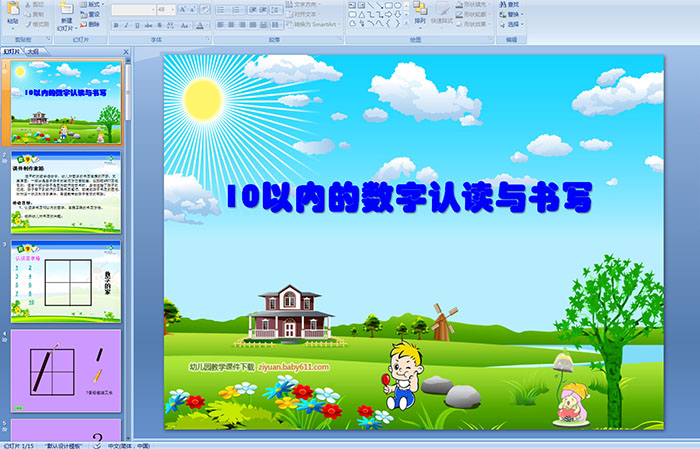The image size is (700, 449).
Task: Pick the straight line shape in gallery
Action: tap(371, 5)
